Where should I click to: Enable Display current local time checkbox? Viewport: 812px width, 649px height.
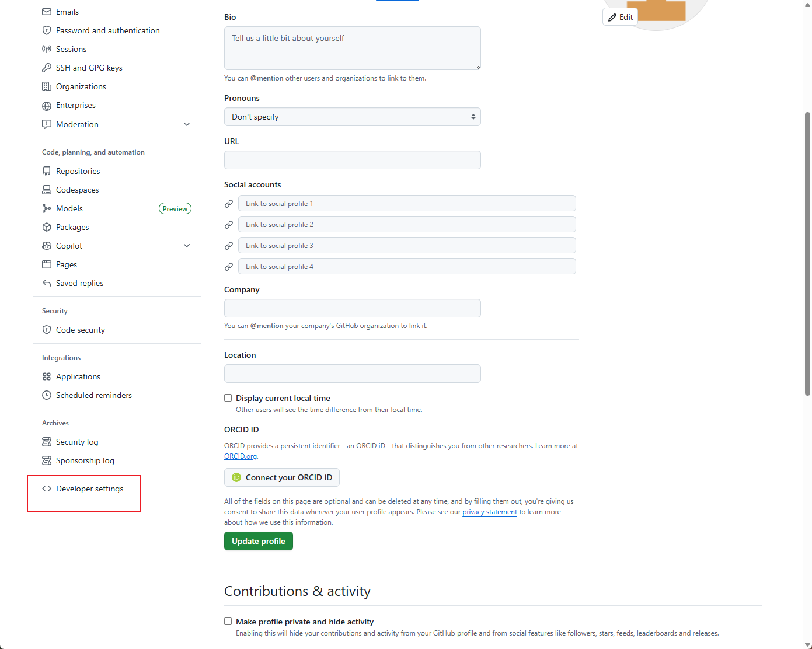(x=228, y=398)
